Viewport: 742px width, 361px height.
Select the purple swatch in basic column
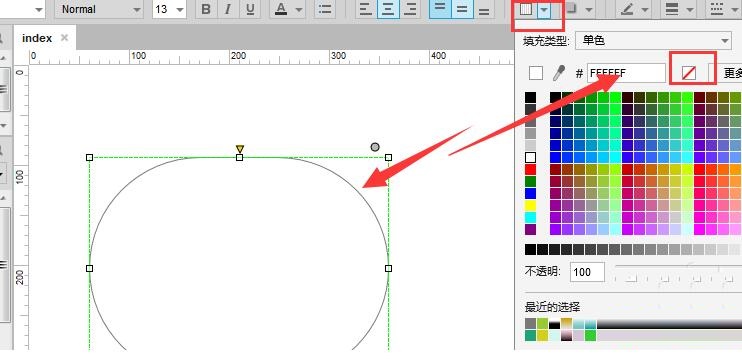tap(530, 229)
